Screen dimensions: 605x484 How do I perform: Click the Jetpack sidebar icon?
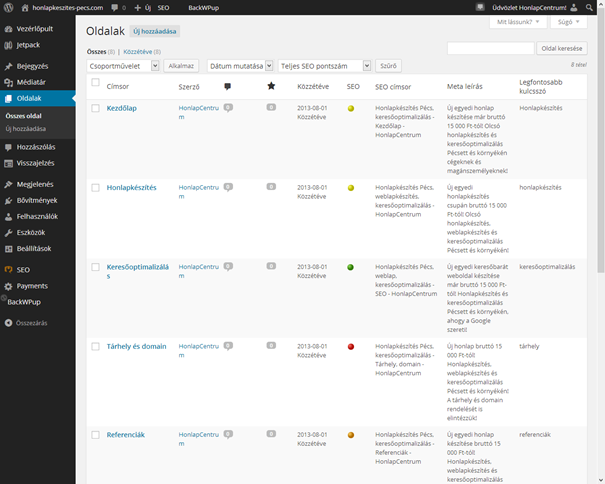coord(8,45)
